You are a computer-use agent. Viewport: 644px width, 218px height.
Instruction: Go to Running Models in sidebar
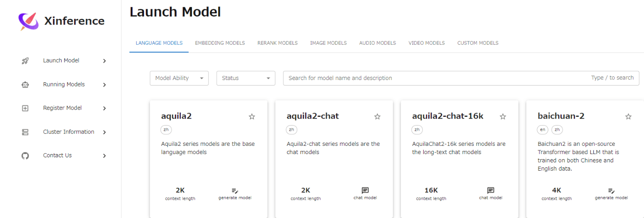point(64,85)
